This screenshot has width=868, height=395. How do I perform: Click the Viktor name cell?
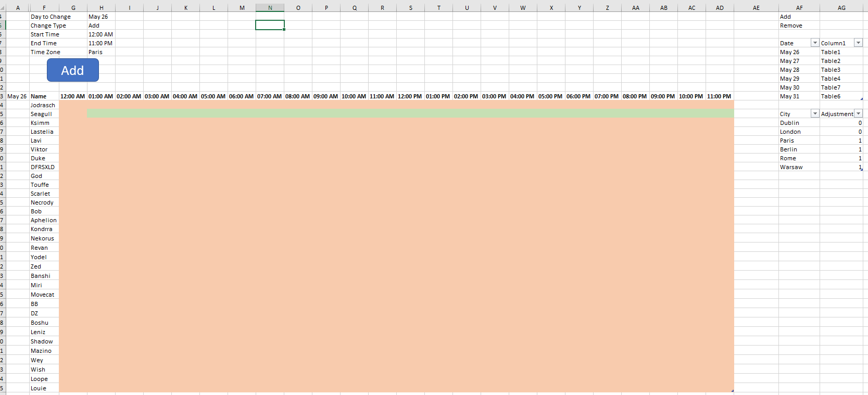coord(44,149)
